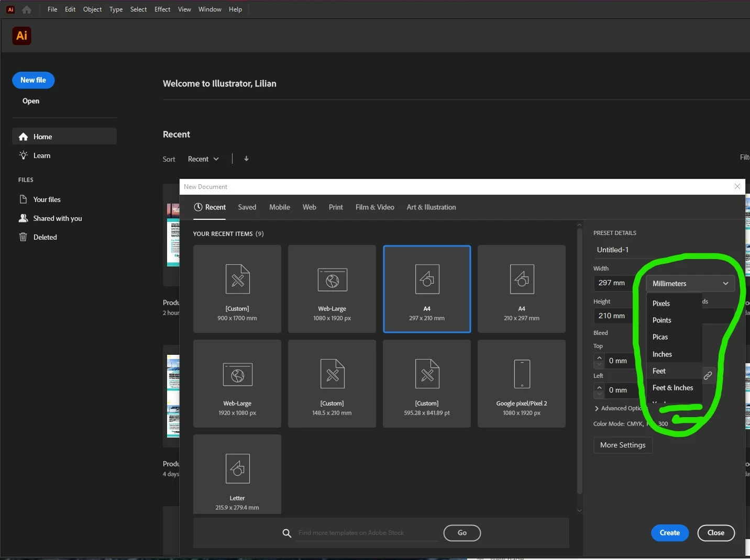Choose Feet from units list
This screenshot has width=750, height=560.
tap(675, 371)
